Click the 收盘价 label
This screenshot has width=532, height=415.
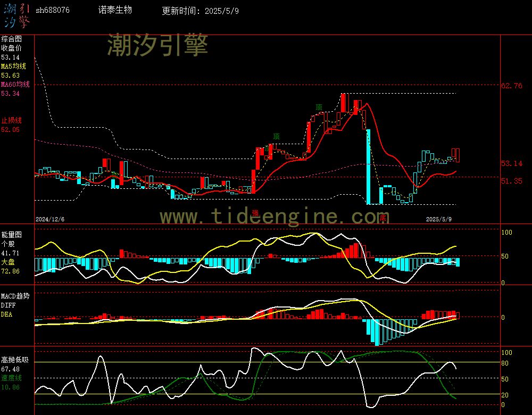[x=12, y=48]
